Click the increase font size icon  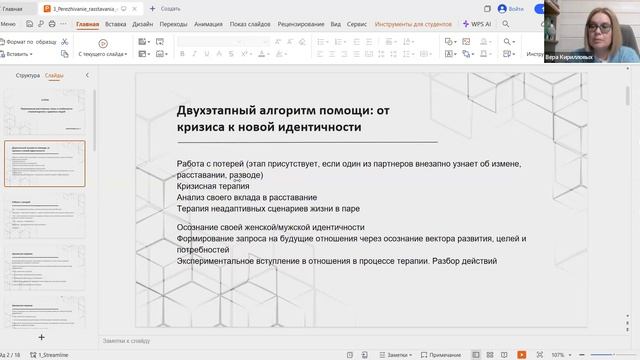pyautogui.click(x=278, y=42)
